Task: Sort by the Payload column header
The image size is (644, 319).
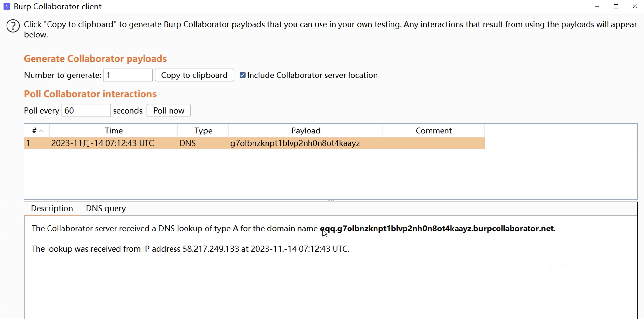Action: [x=306, y=131]
